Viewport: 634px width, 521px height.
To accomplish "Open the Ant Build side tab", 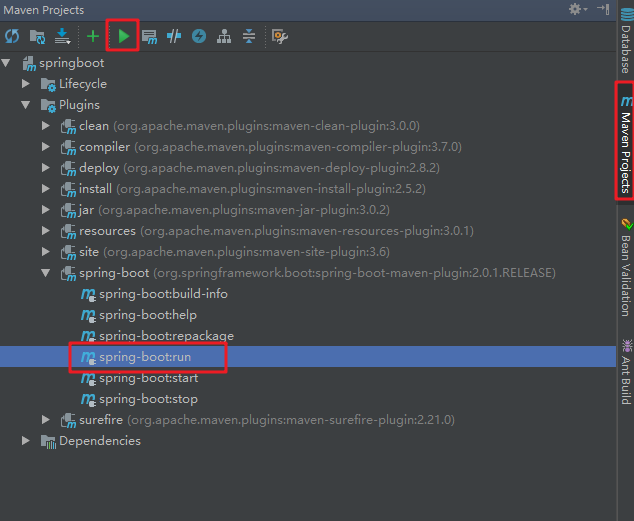I will click(626, 372).
